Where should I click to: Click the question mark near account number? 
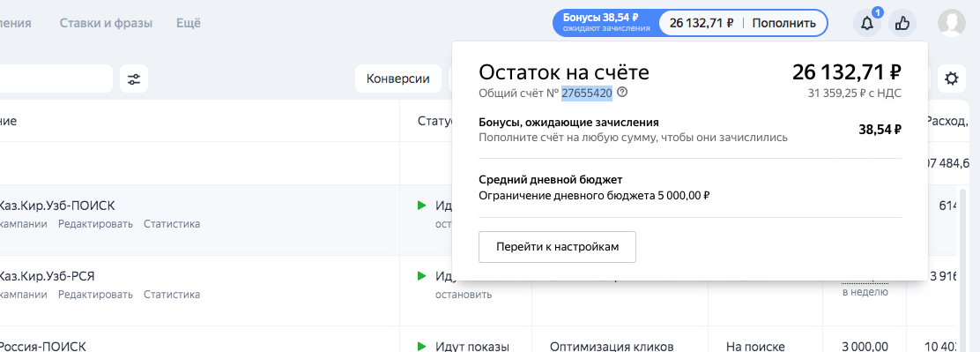pos(622,93)
